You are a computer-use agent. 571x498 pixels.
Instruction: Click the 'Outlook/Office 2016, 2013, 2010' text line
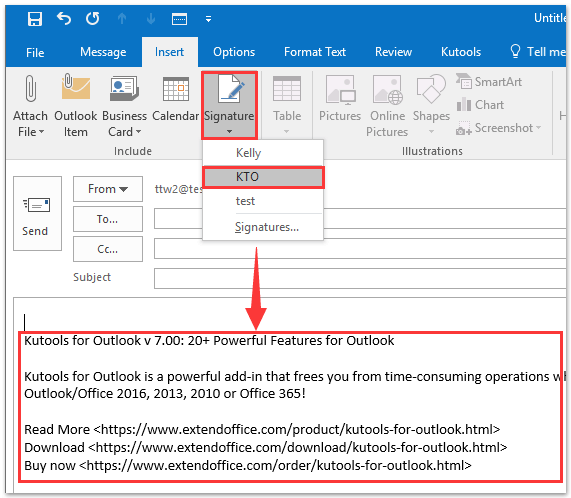tap(165, 394)
